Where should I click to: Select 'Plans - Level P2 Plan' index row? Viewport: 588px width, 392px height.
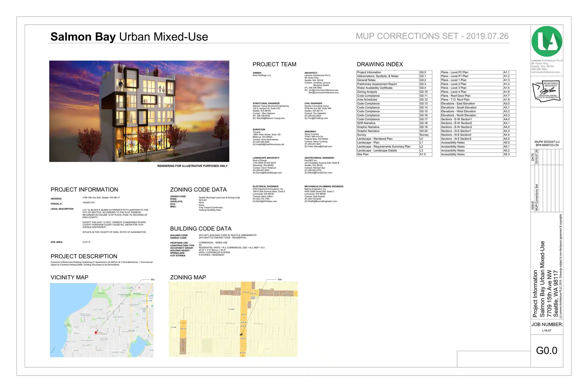(x=478, y=72)
